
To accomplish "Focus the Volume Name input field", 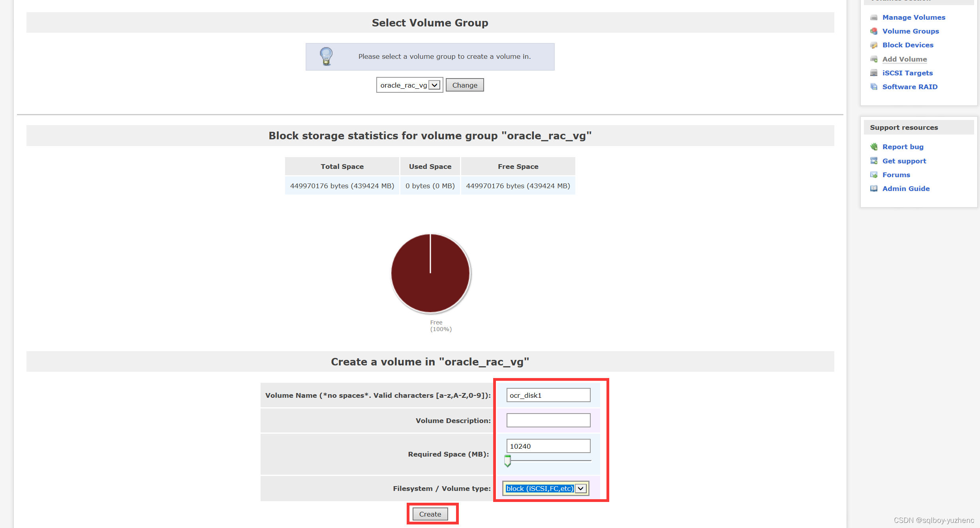I will coord(548,395).
